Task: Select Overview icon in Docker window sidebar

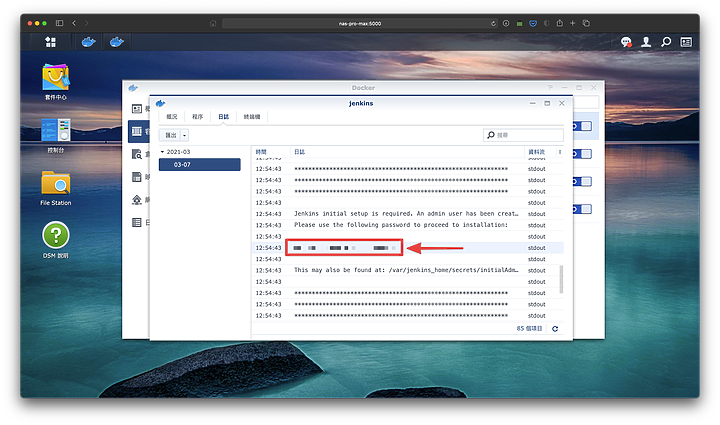Action: pos(137,109)
